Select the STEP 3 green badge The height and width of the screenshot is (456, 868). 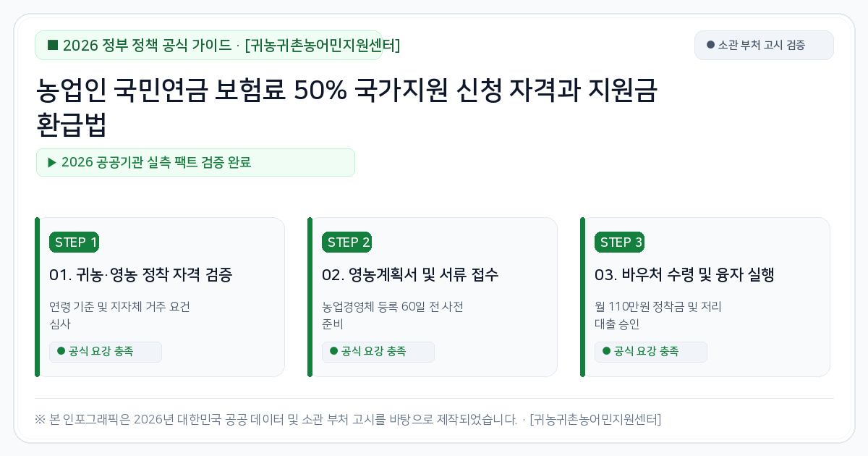point(619,242)
